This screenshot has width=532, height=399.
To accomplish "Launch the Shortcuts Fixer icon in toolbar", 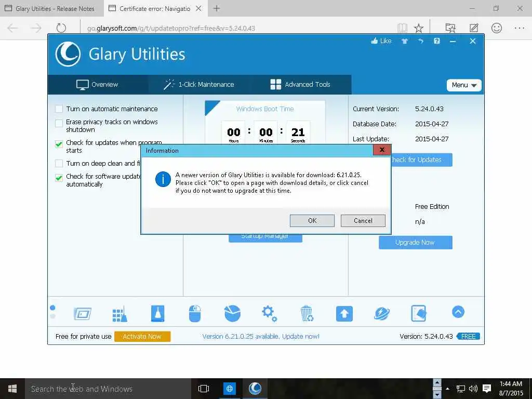I will click(157, 313).
